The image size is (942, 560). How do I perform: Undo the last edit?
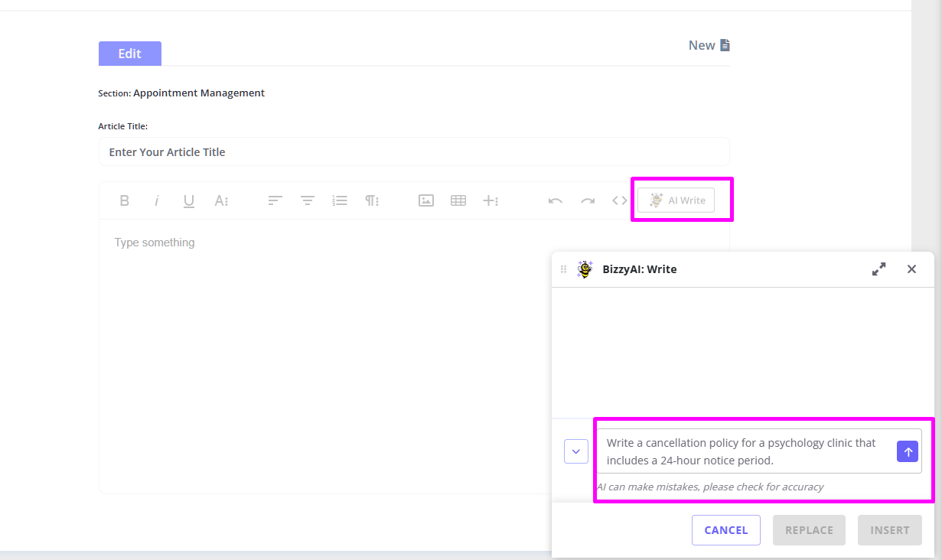point(556,201)
